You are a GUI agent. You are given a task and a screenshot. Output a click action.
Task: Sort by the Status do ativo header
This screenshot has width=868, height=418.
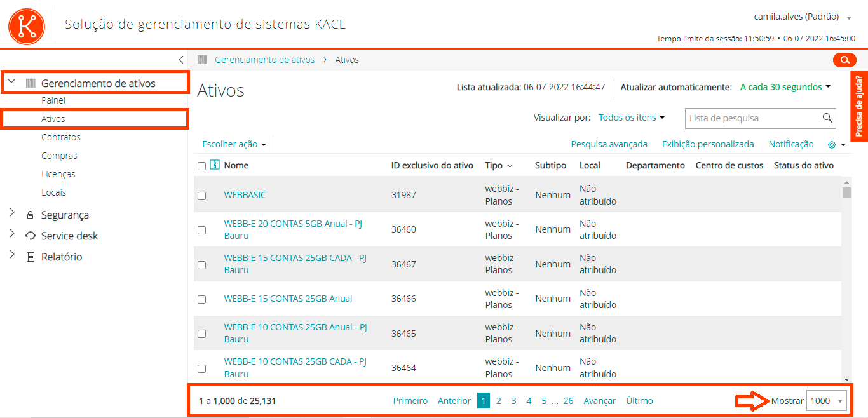804,165
